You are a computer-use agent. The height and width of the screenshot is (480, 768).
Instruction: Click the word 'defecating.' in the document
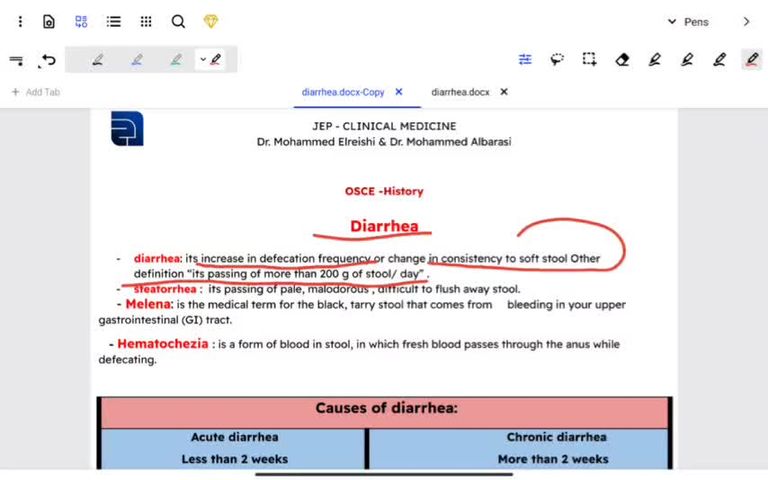(x=127, y=360)
